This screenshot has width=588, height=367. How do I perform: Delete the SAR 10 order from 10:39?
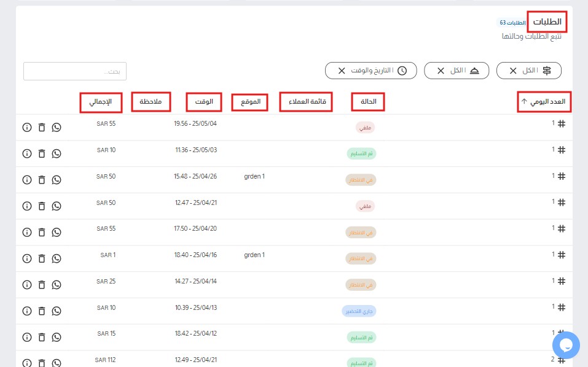point(42,311)
